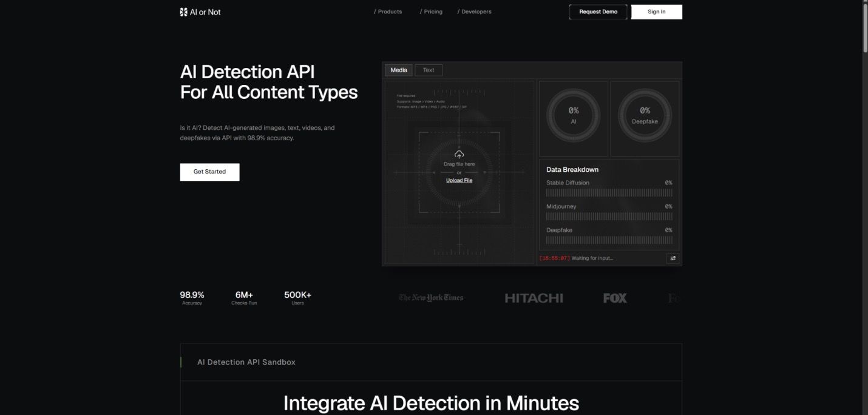
Task: Click the FOX logo
Action: coord(615,298)
